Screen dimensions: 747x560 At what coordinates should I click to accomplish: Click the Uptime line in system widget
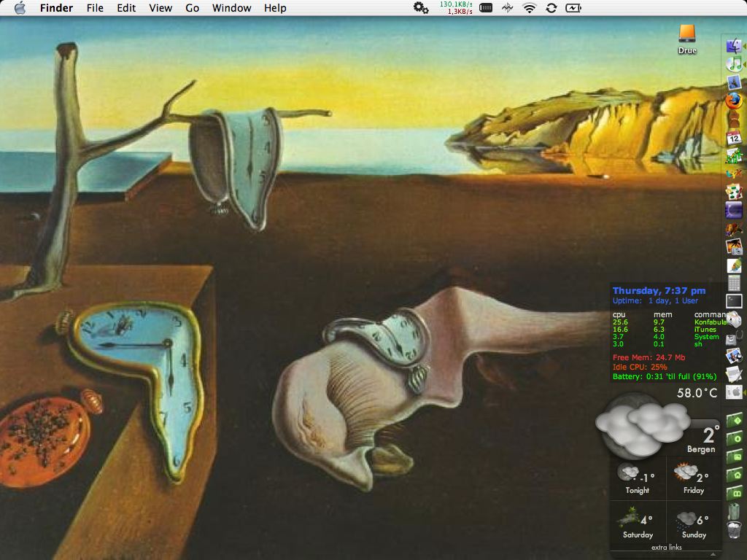point(655,300)
